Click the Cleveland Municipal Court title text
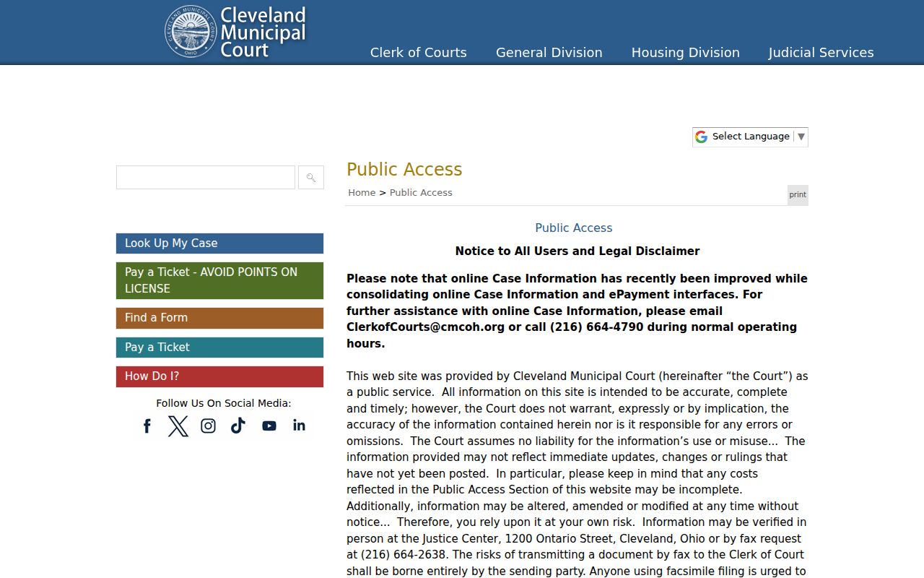The height and width of the screenshot is (578, 924). tap(263, 33)
